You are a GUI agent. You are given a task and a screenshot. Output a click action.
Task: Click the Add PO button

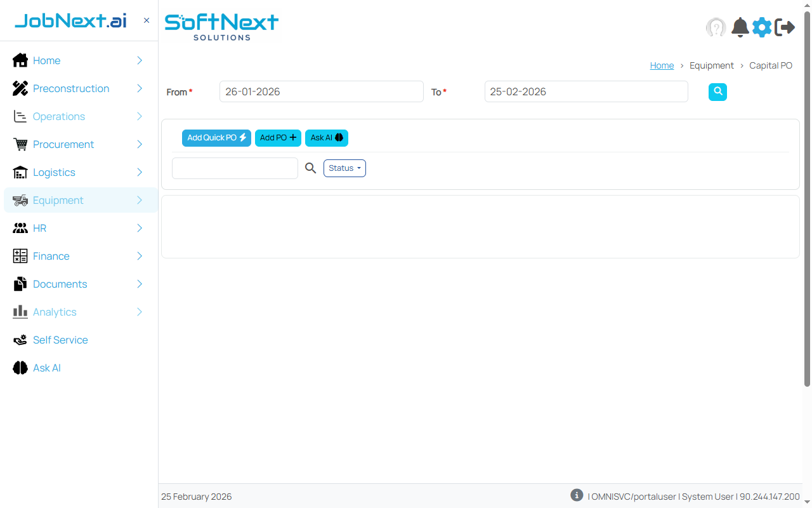pyautogui.click(x=278, y=138)
